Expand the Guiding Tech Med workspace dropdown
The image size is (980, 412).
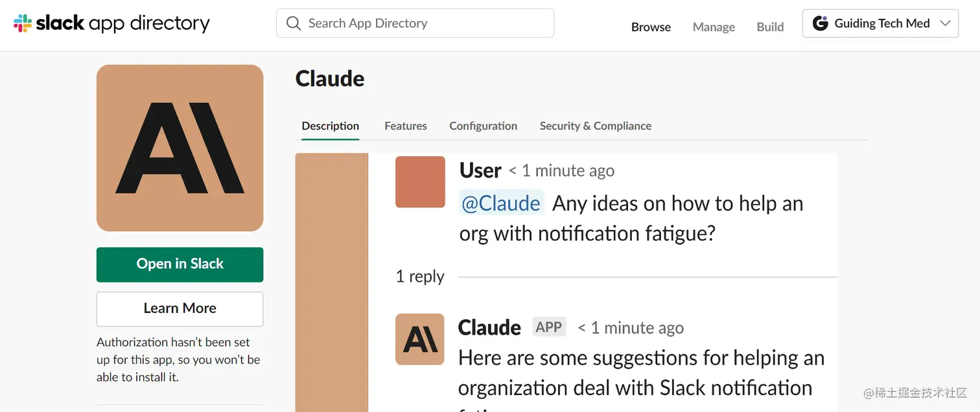point(880,23)
